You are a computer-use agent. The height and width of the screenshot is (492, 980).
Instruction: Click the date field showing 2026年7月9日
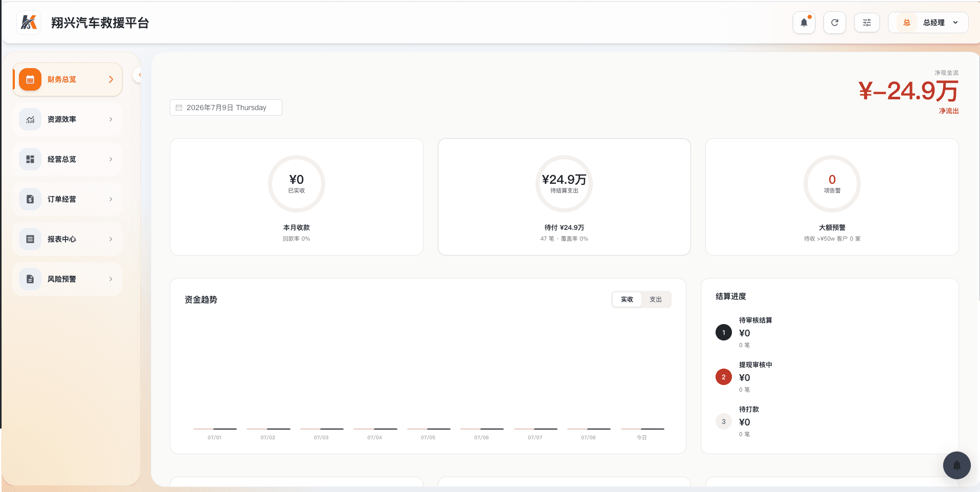coord(226,108)
